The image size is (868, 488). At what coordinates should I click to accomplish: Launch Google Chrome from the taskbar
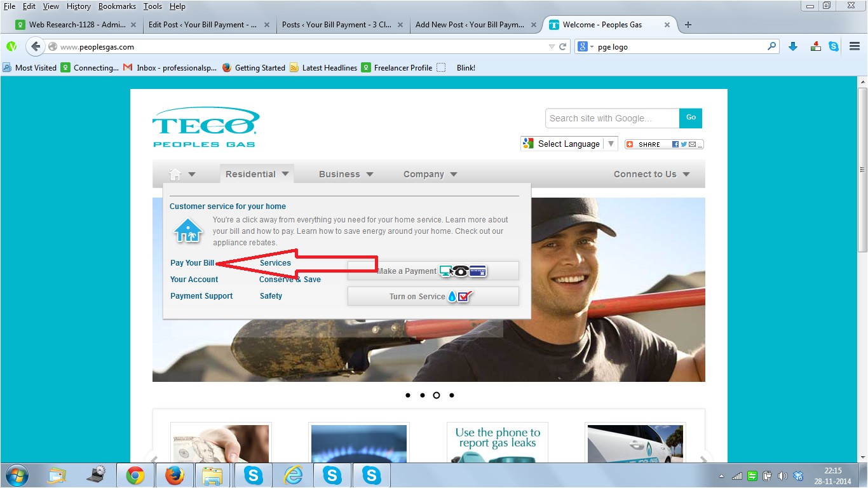(x=135, y=475)
